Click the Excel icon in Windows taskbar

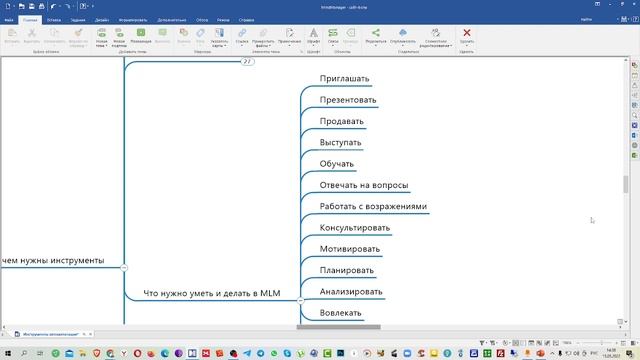click(487, 353)
